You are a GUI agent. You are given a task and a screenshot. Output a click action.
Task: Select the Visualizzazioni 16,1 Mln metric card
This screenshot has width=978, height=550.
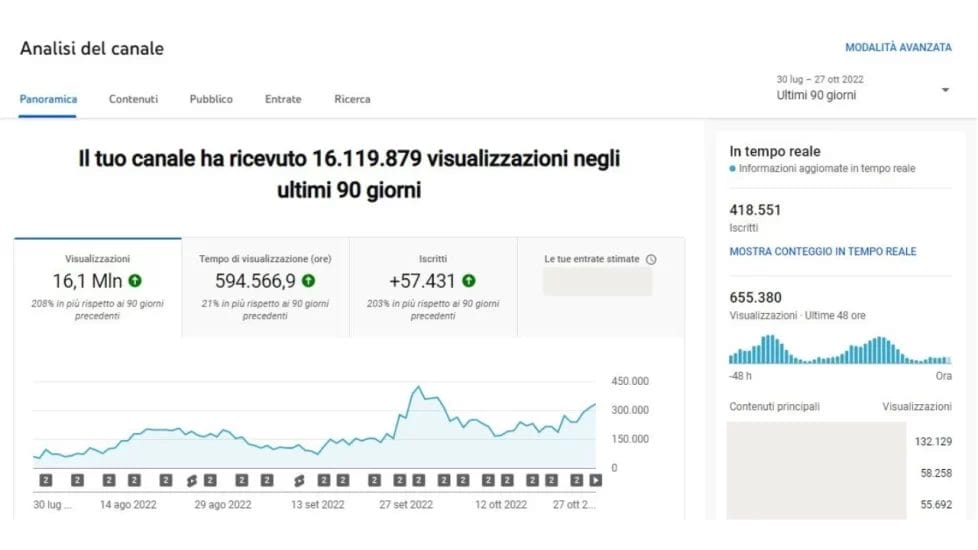pos(97,287)
